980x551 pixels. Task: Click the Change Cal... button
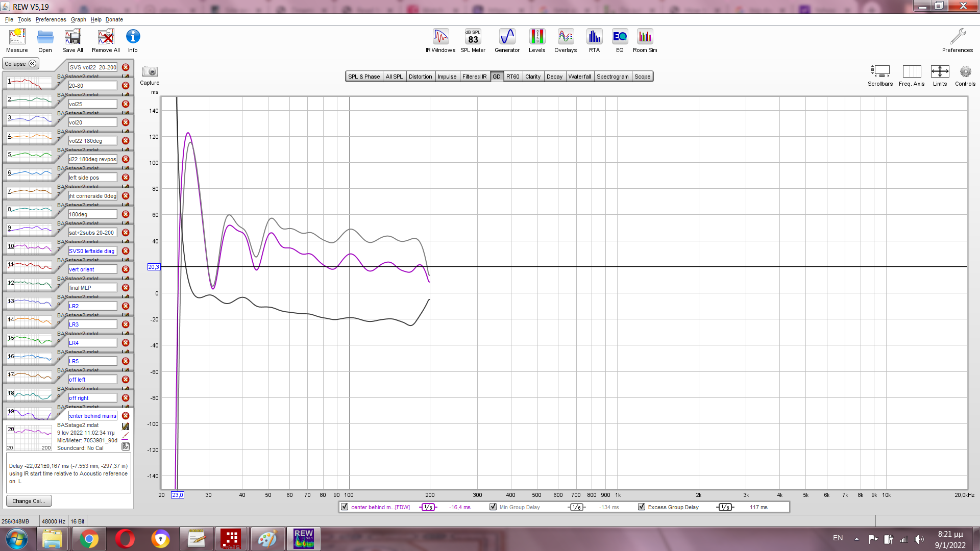(x=29, y=501)
